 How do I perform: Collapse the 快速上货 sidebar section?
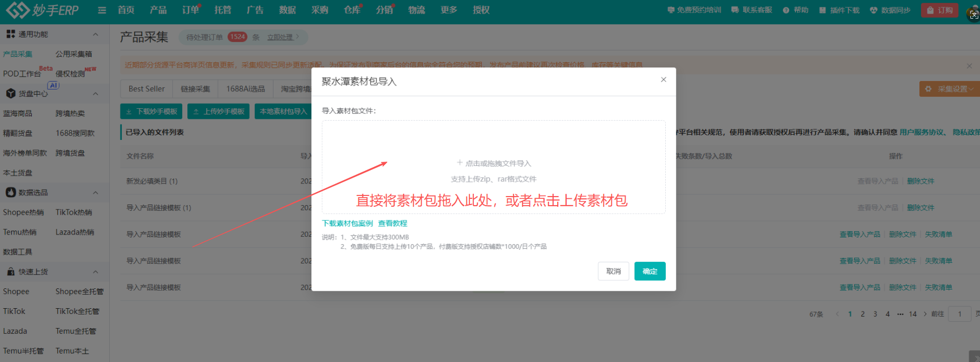point(96,272)
